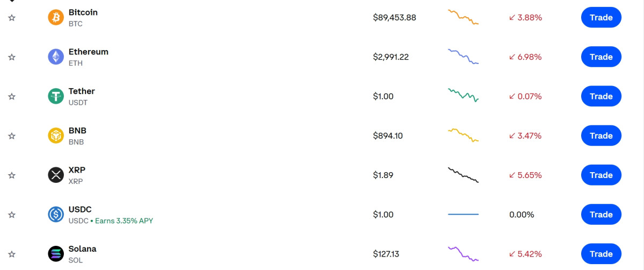The image size is (644, 270).
Task: Click the BNB yellow logo icon
Action: [56, 136]
